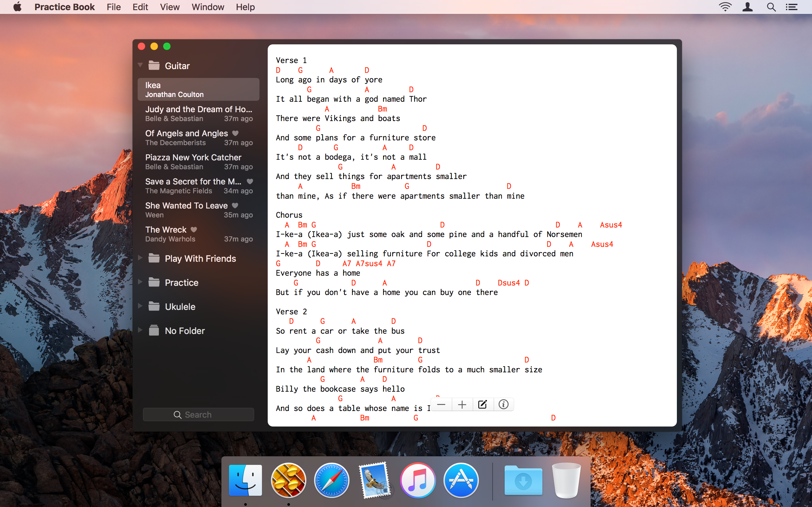Expand the Ukulele folder
This screenshot has height=507, width=812.
pyautogui.click(x=140, y=306)
